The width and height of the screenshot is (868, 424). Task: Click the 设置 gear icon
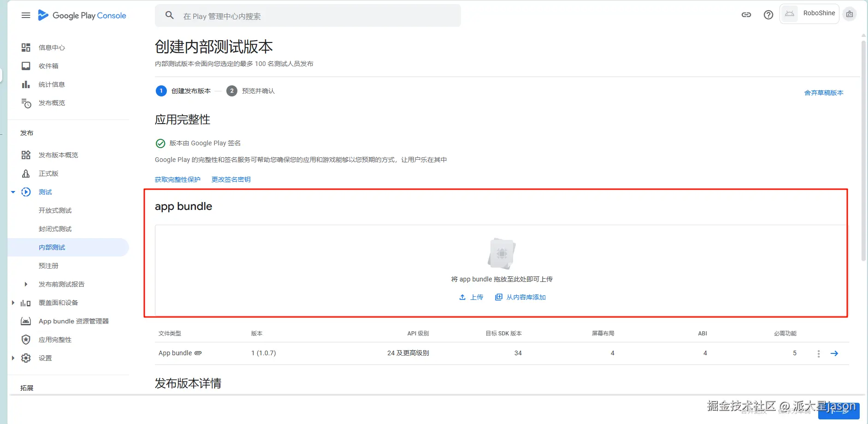(x=26, y=358)
